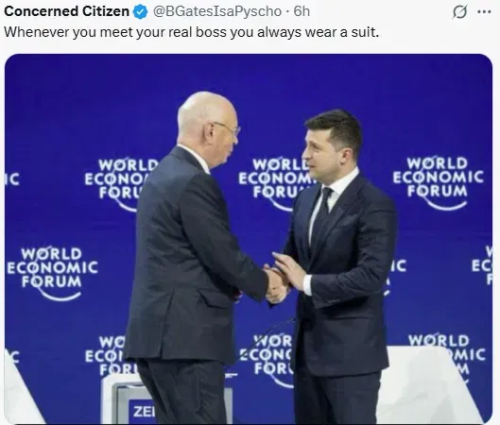Click the eyeglasses of the bald man

coord(228,128)
